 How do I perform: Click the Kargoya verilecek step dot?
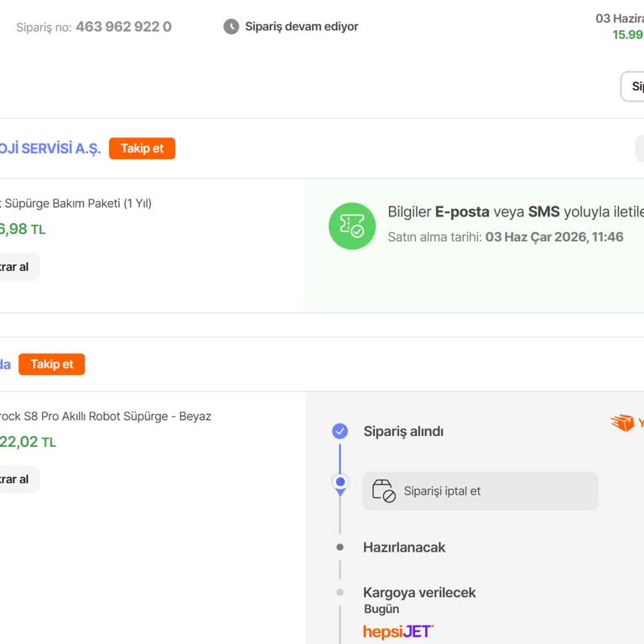pos(340,592)
